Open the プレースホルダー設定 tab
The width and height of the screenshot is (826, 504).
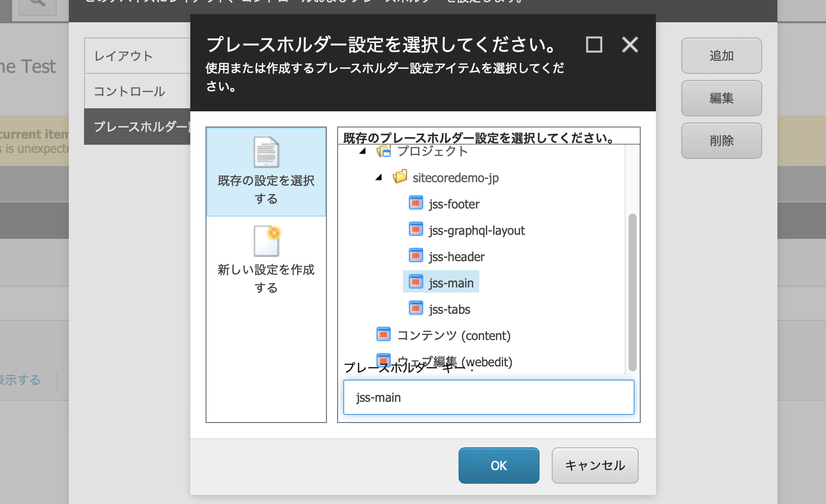click(137, 127)
